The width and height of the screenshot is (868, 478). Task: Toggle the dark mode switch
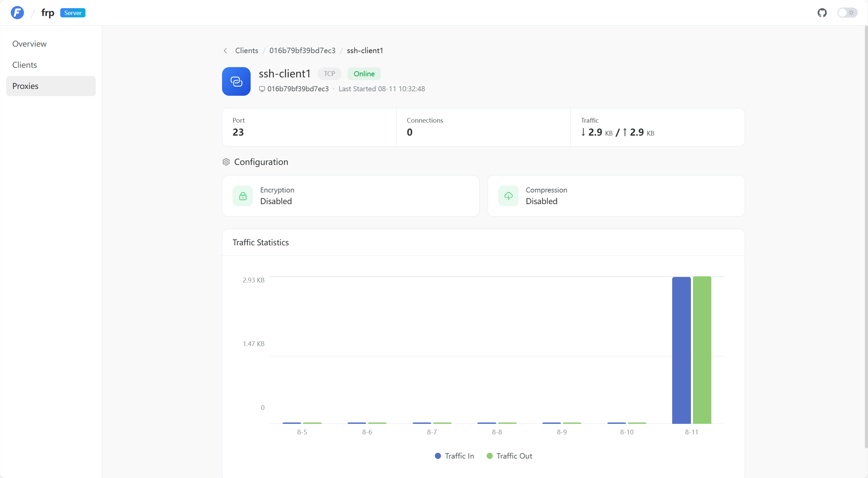click(847, 13)
